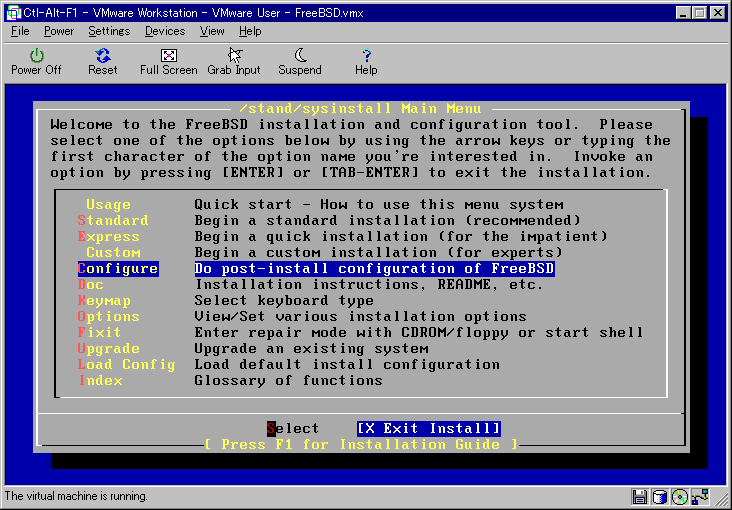Select the Index entry

(x=100, y=380)
